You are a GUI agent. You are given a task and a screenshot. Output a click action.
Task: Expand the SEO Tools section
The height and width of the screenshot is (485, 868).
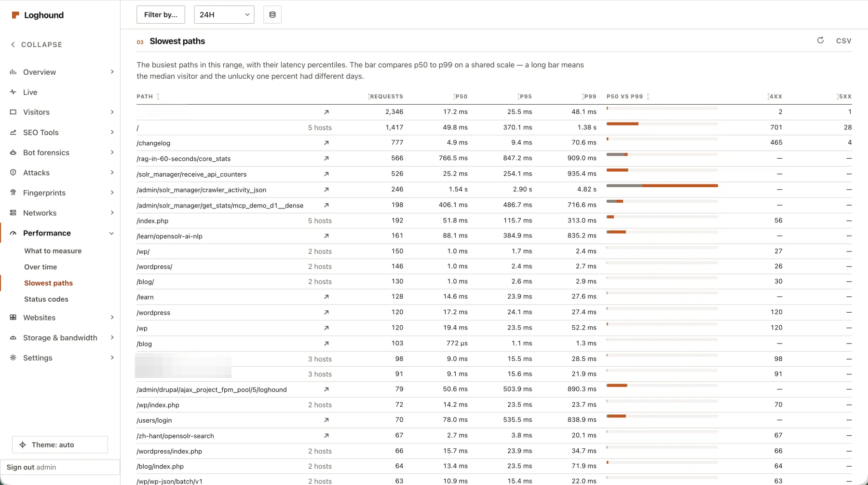(x=112, y=132)
